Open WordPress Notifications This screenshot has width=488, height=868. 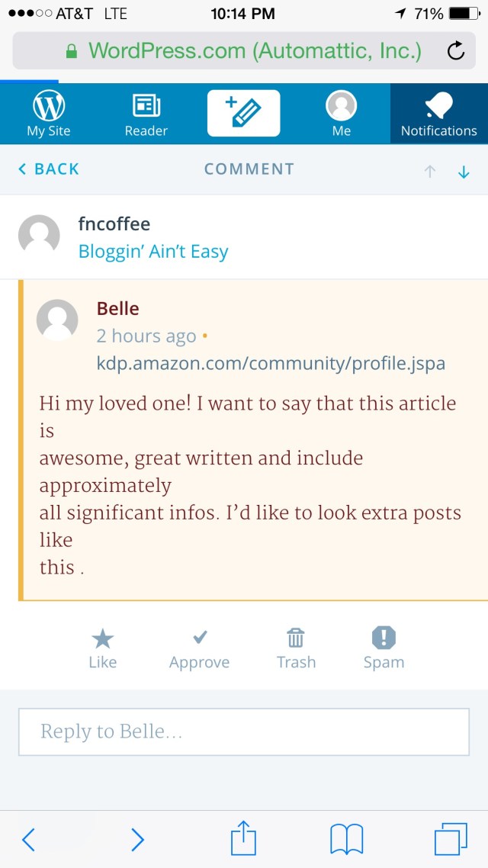439,113
